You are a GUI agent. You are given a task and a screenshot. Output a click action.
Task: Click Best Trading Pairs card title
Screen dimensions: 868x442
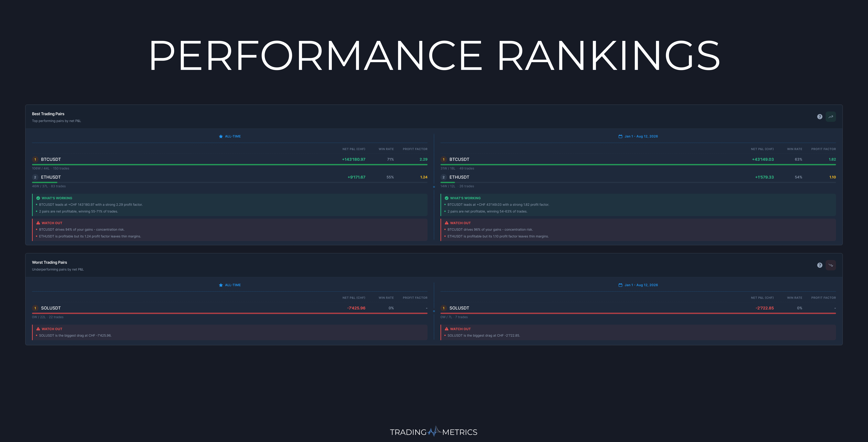pyautogui.click(x=48, y=114)
